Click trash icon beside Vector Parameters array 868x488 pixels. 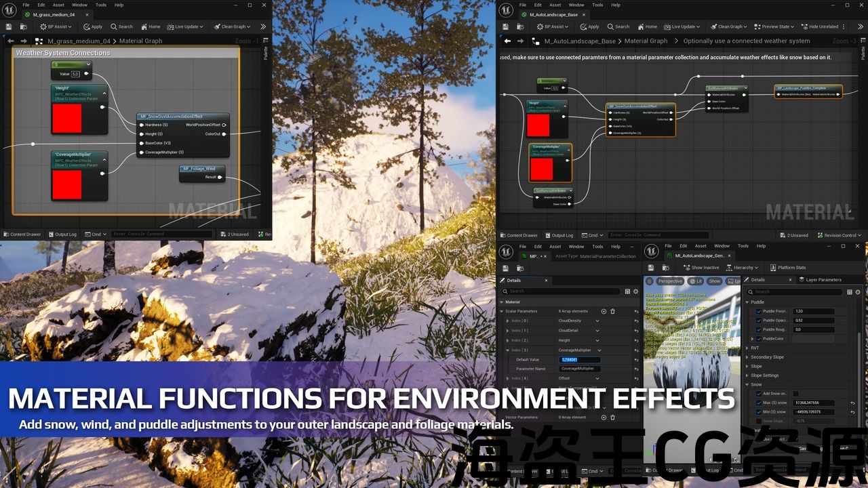[612, 417]
